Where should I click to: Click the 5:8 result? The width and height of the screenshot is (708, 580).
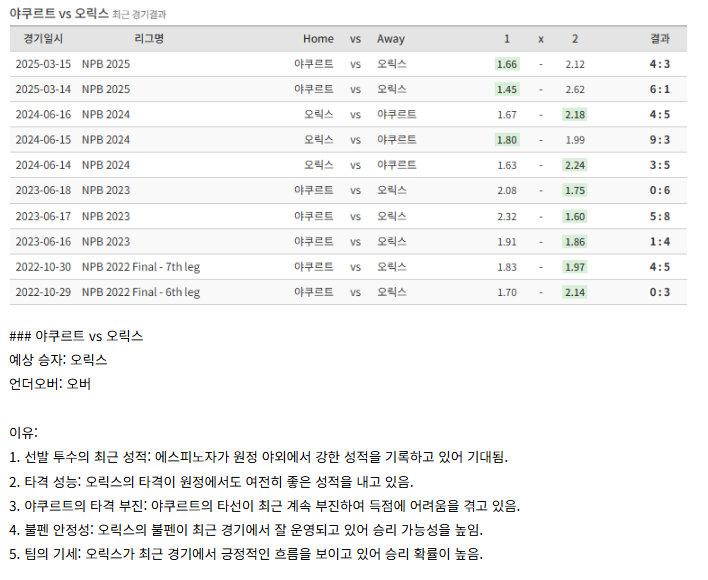point(660,216)
